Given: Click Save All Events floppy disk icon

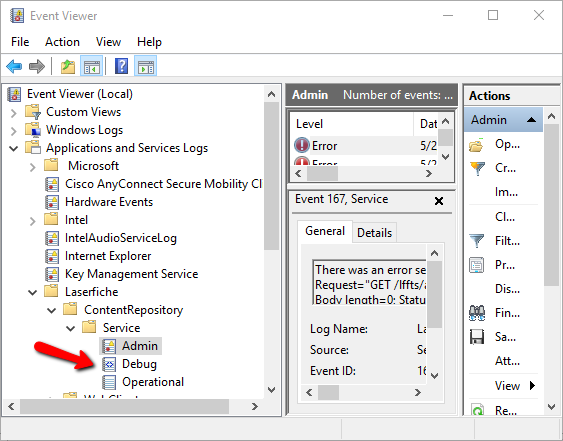Looking at the screenshot, I should [x=477, y=337].
